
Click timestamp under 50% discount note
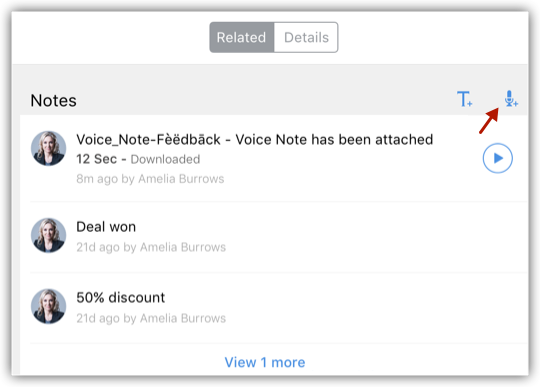tap(151, 318)
